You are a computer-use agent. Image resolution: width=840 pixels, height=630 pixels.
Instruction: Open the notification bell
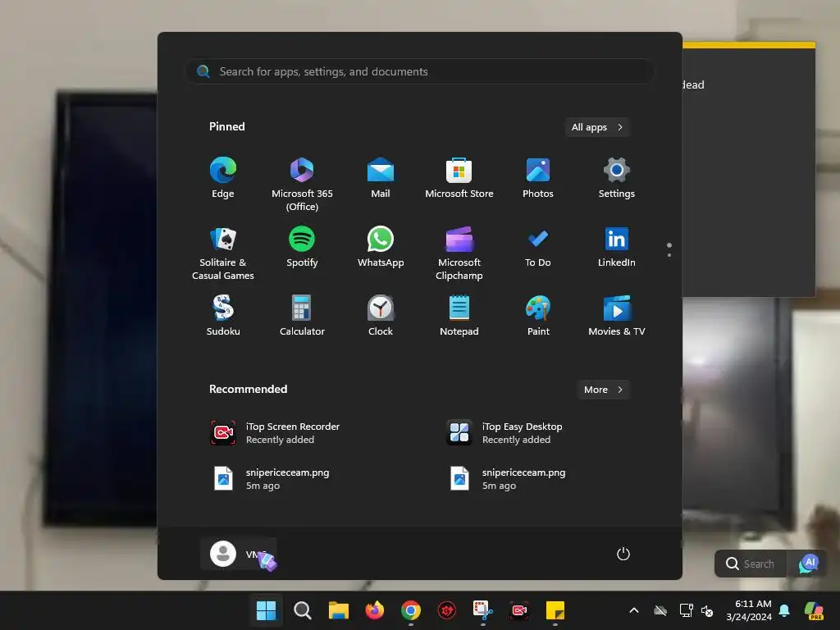784,610
